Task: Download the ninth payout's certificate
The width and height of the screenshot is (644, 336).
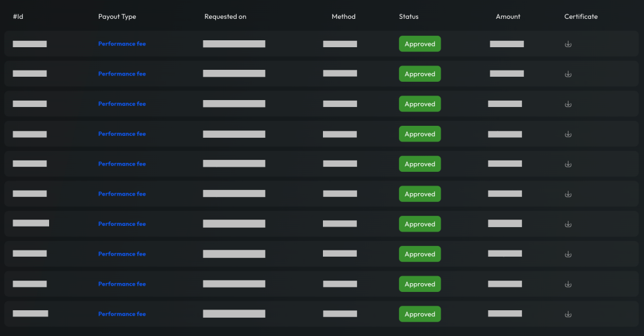Action: tap(568, 284)
